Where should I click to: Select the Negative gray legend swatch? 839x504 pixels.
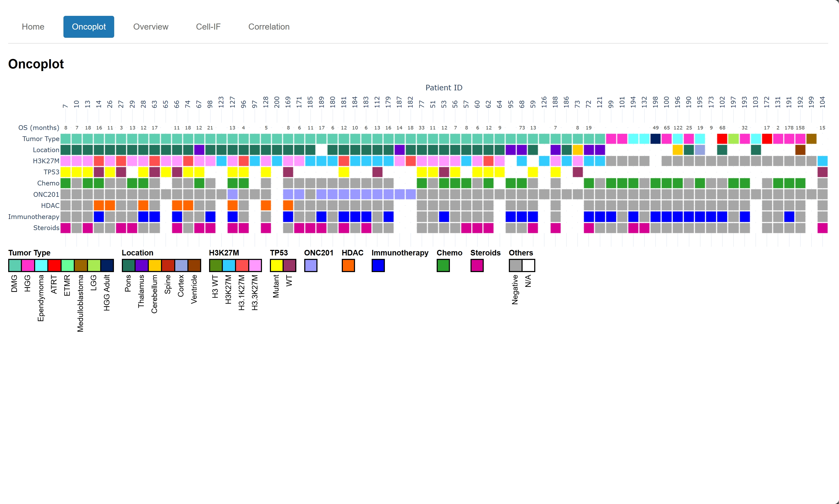click(x=515, y=265)
